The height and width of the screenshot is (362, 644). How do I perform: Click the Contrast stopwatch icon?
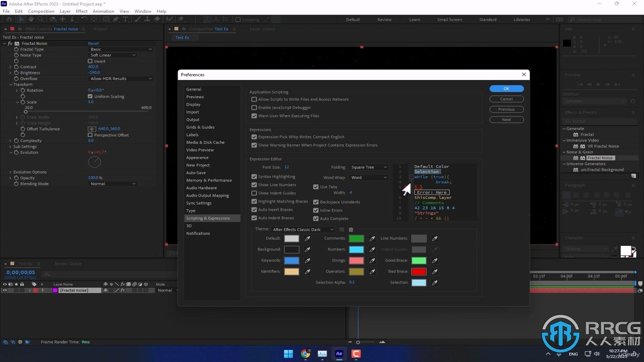point(16,67)
